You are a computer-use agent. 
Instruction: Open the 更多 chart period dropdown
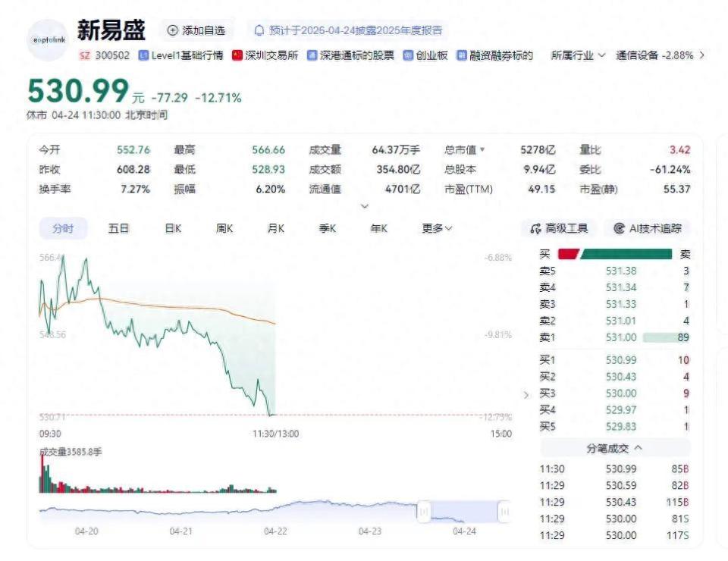point(437,228)
